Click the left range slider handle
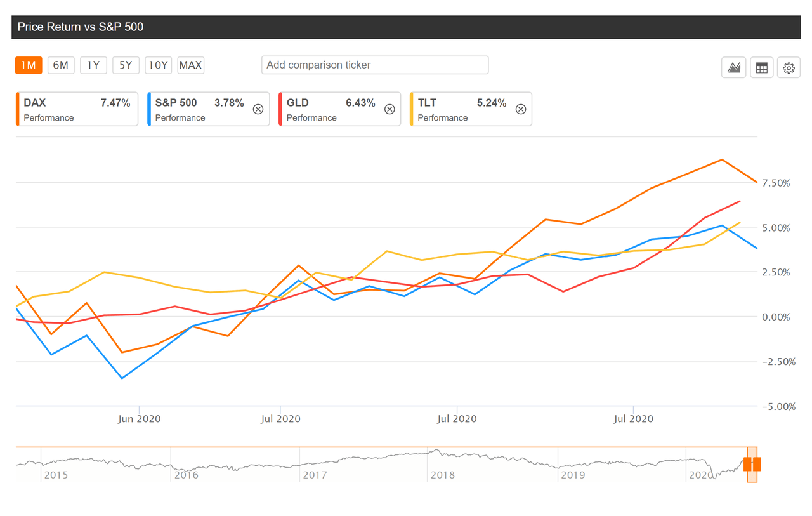 [x=747, y=464]
